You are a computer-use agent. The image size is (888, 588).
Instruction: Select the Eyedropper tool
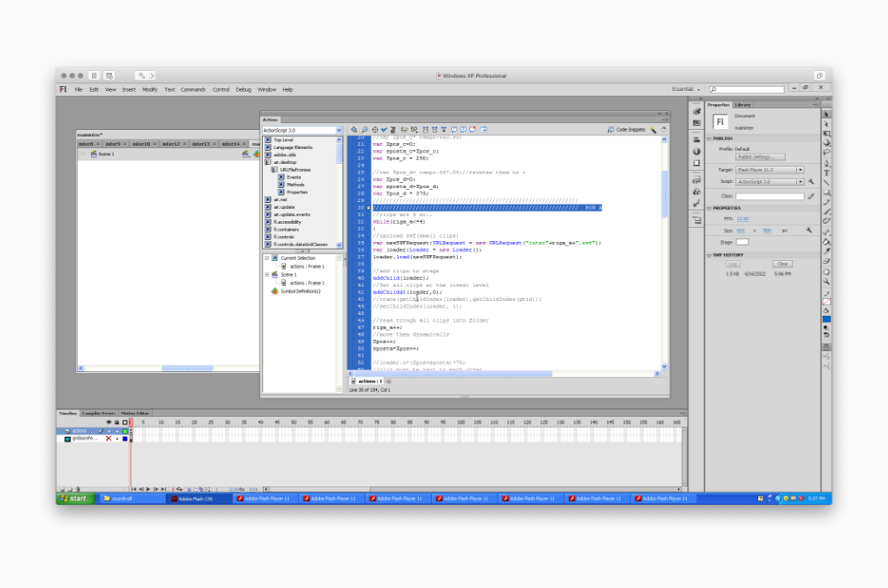pos(826,252)
